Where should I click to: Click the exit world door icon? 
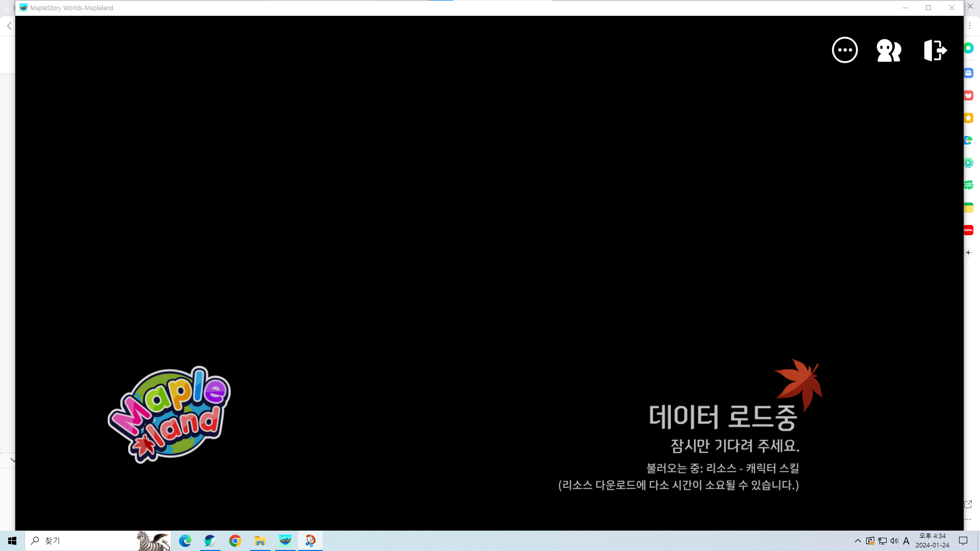(935, 50)
